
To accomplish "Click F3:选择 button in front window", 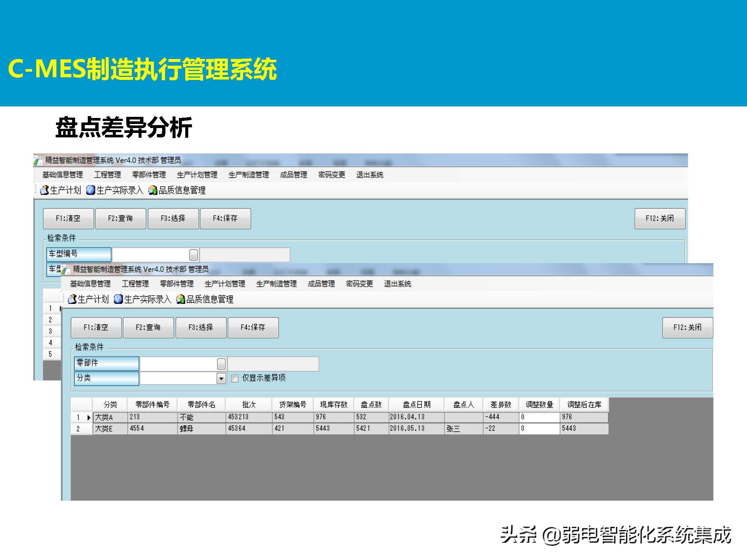I will click(201, 327).
